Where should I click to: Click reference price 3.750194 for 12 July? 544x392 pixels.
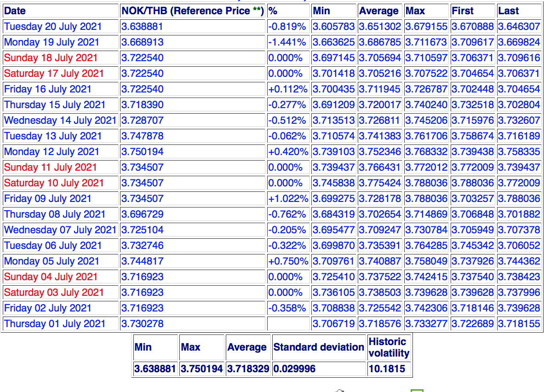point(143,152)
